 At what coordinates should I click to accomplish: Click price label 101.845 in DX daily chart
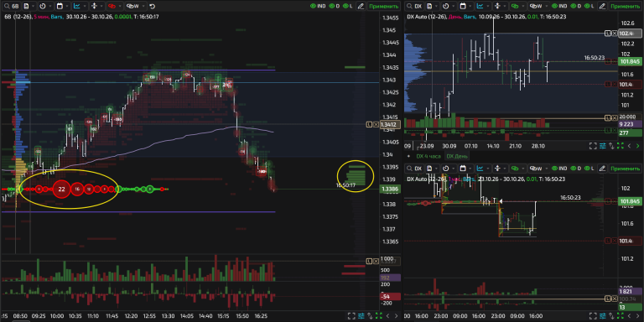(x=630, y=61)
